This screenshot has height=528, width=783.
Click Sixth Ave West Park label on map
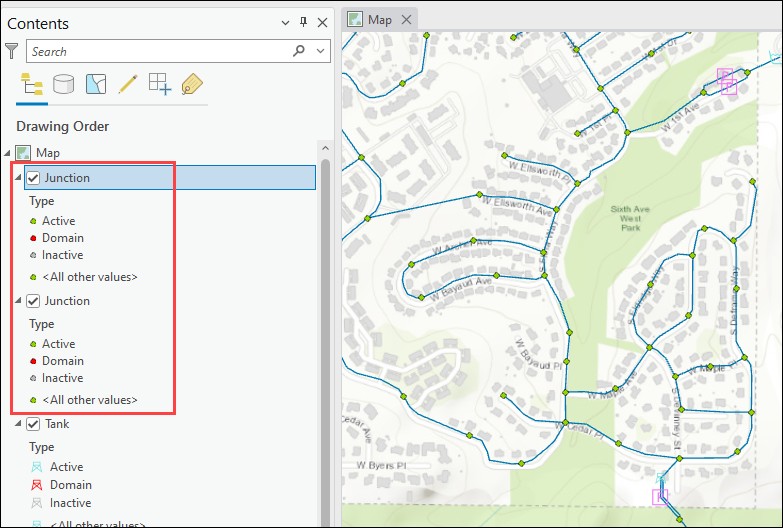pos(630,218)
